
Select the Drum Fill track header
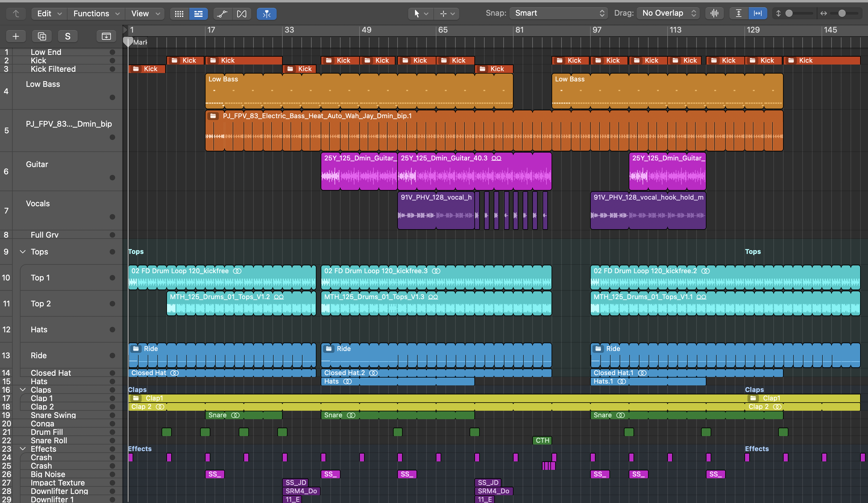61,432
